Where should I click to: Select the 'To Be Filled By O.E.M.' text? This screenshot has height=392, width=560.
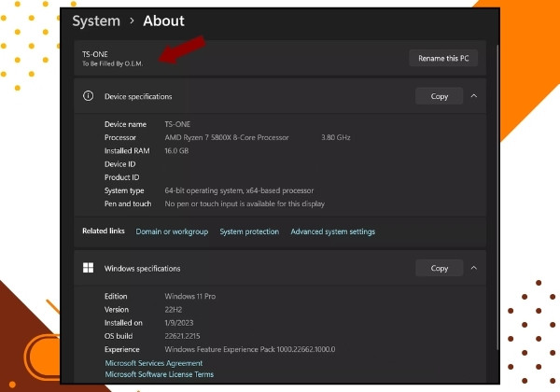pos(113,63)
